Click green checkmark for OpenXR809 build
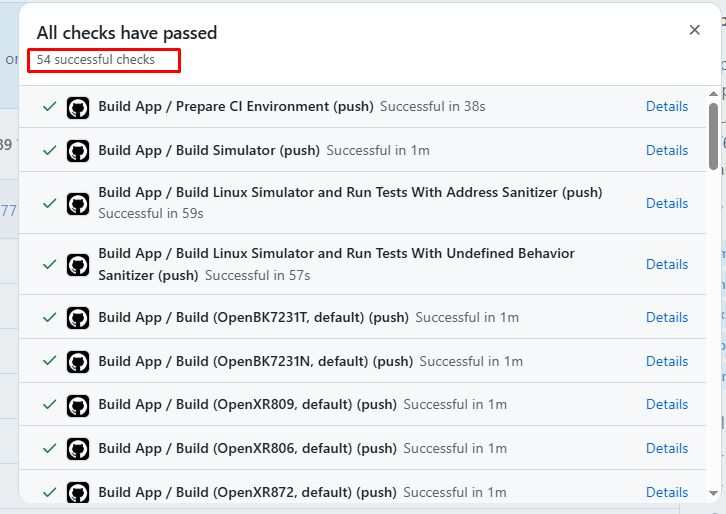 50,405
